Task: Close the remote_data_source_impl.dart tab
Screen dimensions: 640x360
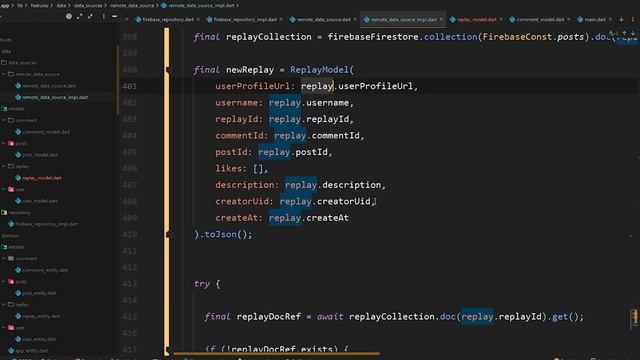Action: [441, 20]
